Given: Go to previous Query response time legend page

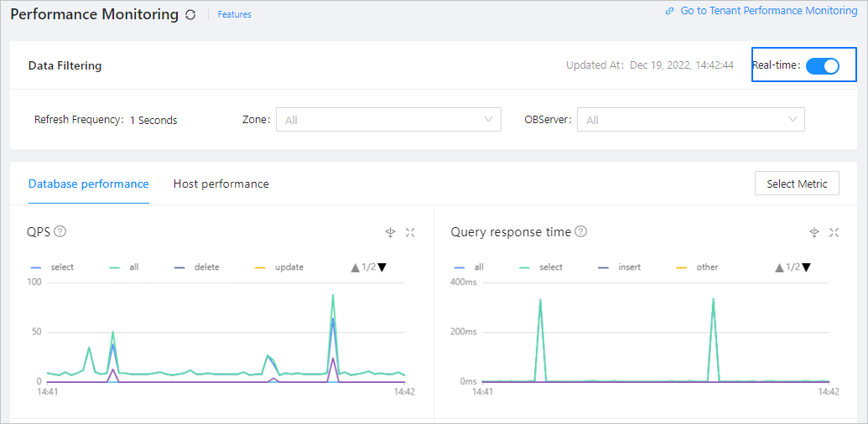Looking at the screenshot, I should (x=779, y=267).
